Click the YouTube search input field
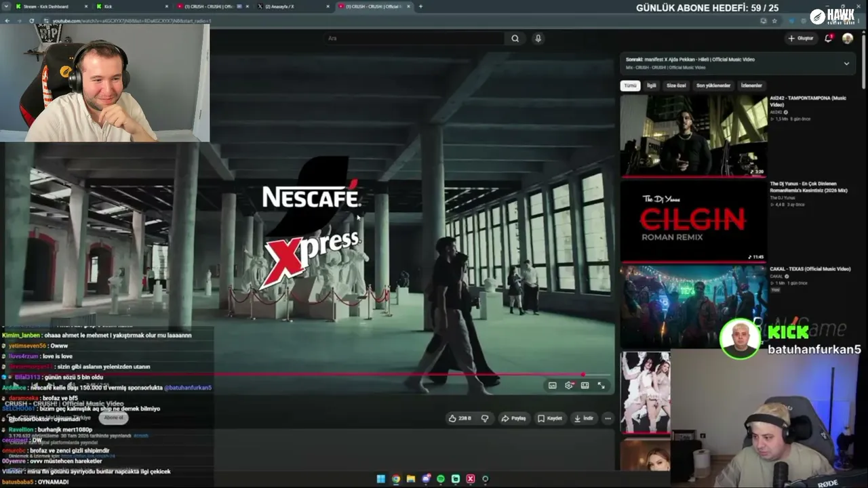The width and height of the screenshot is (868, 488). [x=415, y=39]
